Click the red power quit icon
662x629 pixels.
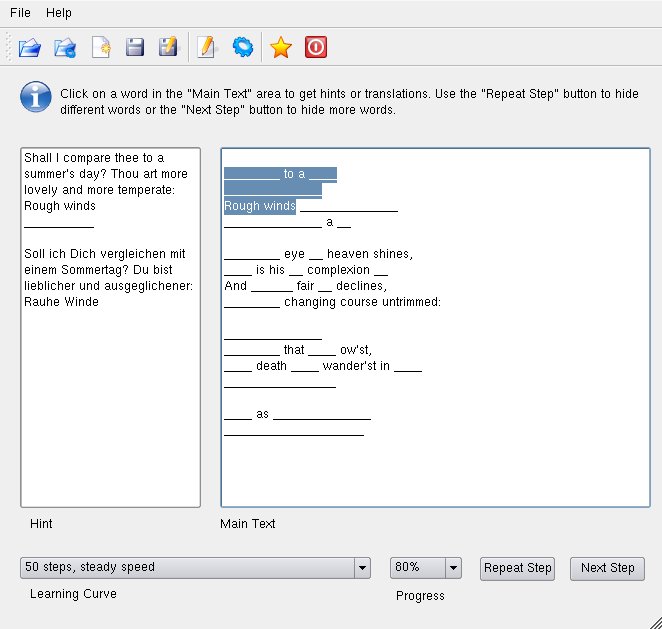coord(316,47)
